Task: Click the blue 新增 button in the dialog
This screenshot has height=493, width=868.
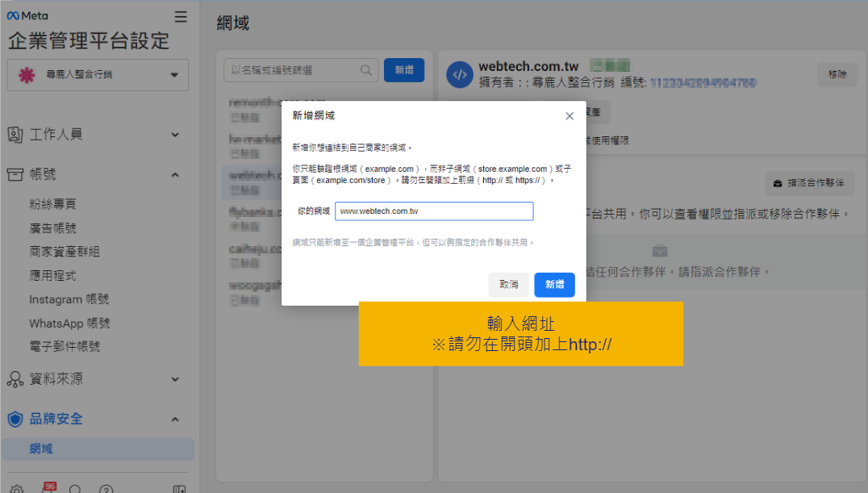Action: (x=554, y=284)
